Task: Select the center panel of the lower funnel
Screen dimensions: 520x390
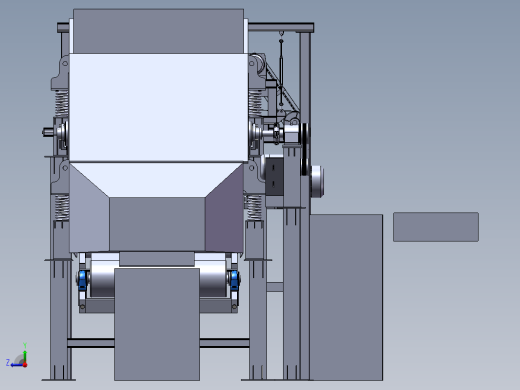Action: [157, 224]
